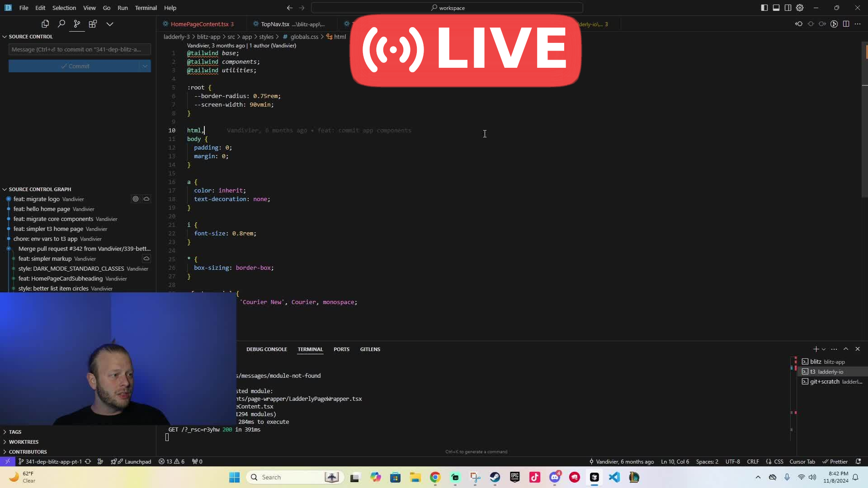Open Customize Layout gear icon

click(x=800, y=8)
